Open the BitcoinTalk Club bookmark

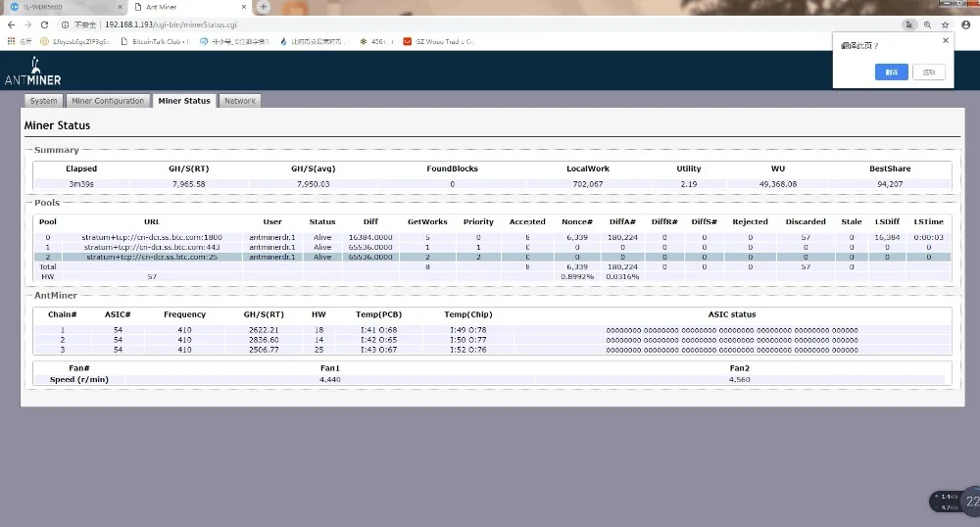tap(157, 41)
